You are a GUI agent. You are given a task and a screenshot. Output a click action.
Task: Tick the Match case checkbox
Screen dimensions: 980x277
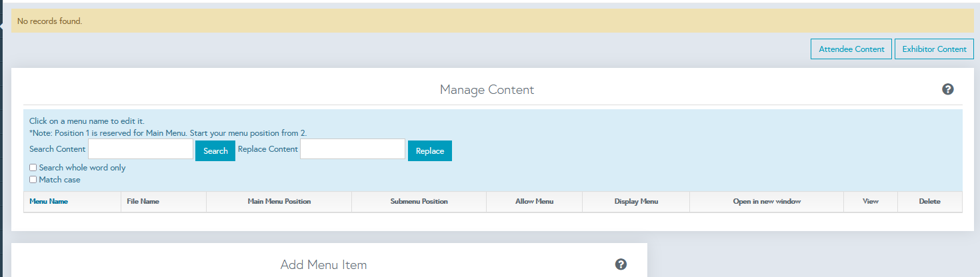(33, 180)
